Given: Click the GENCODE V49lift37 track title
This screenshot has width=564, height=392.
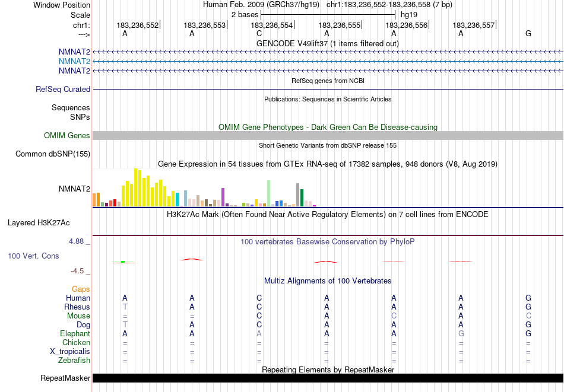Looking at the screenshot, I should (327, 43).
